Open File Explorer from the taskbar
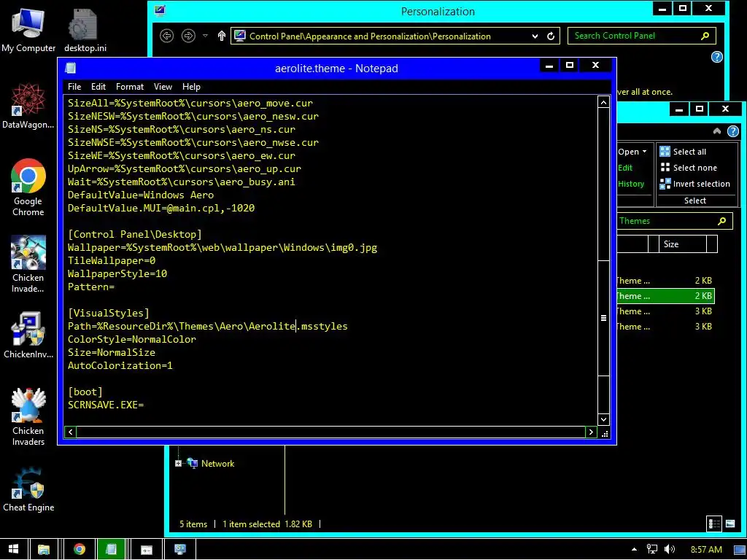 point(43,550)
